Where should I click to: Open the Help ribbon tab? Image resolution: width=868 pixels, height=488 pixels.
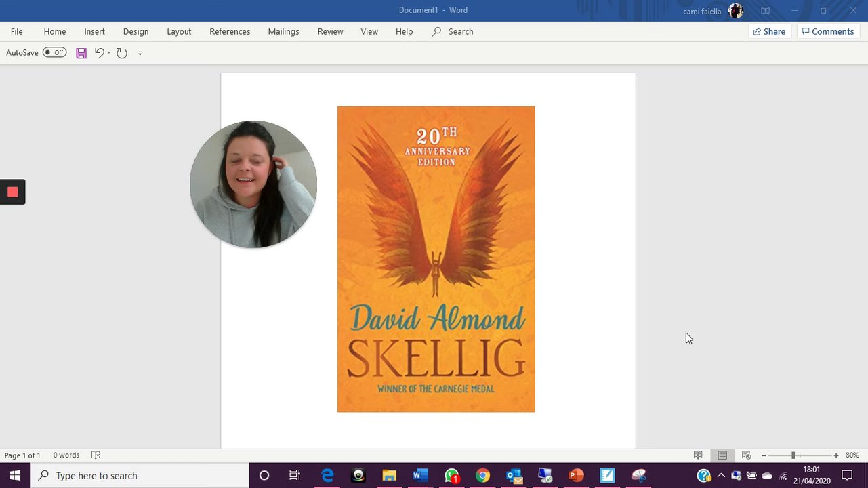pos(404,31)
